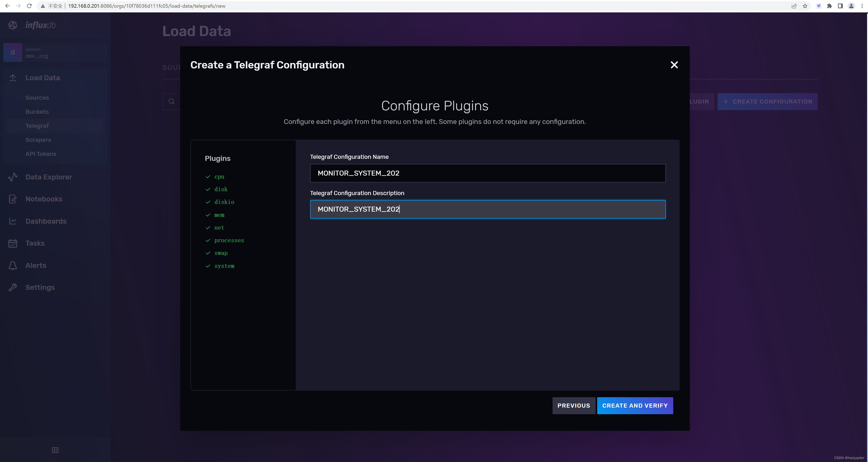Collapse the sidebar navigation icon

point(55,450)
